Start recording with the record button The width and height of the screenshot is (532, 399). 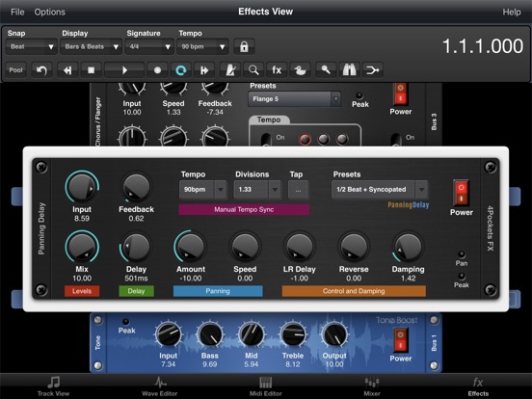pyautogui.click(x=157, y=70)
